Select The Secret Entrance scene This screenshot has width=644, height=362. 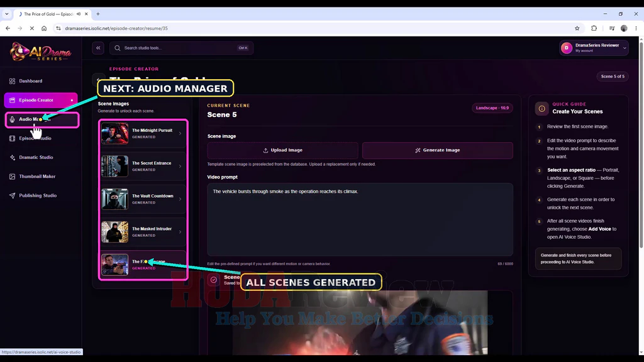pos(143,166)
